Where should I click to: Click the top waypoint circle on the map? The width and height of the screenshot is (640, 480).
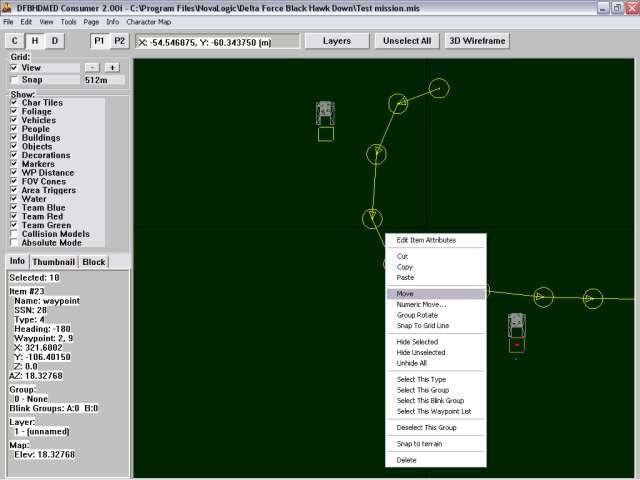[x=438, y=89]
